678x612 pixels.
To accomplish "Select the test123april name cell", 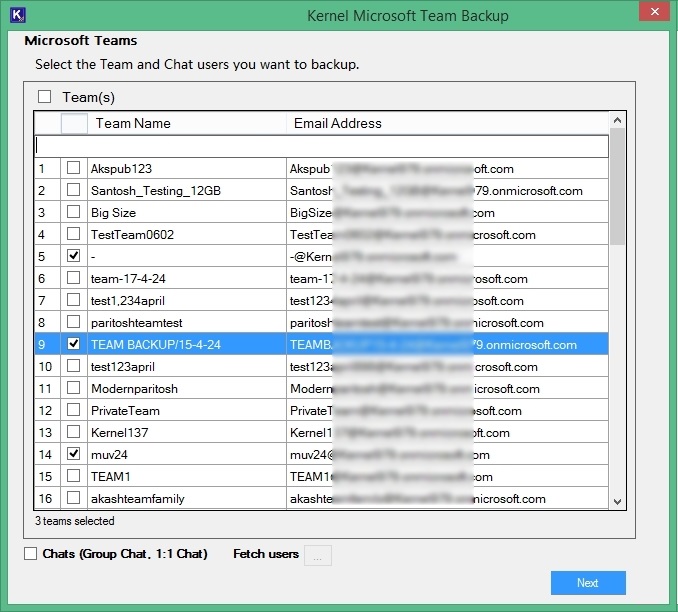I will [x=187, y=366].
